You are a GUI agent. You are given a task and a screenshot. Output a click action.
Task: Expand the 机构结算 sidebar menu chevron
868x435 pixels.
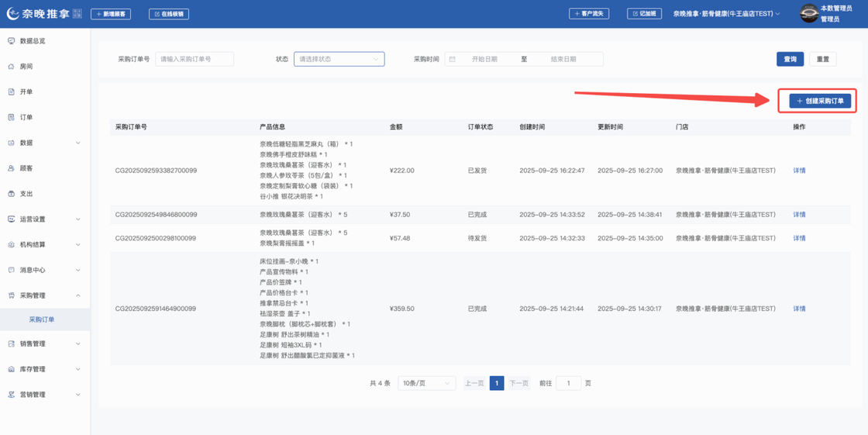point(78,245)
